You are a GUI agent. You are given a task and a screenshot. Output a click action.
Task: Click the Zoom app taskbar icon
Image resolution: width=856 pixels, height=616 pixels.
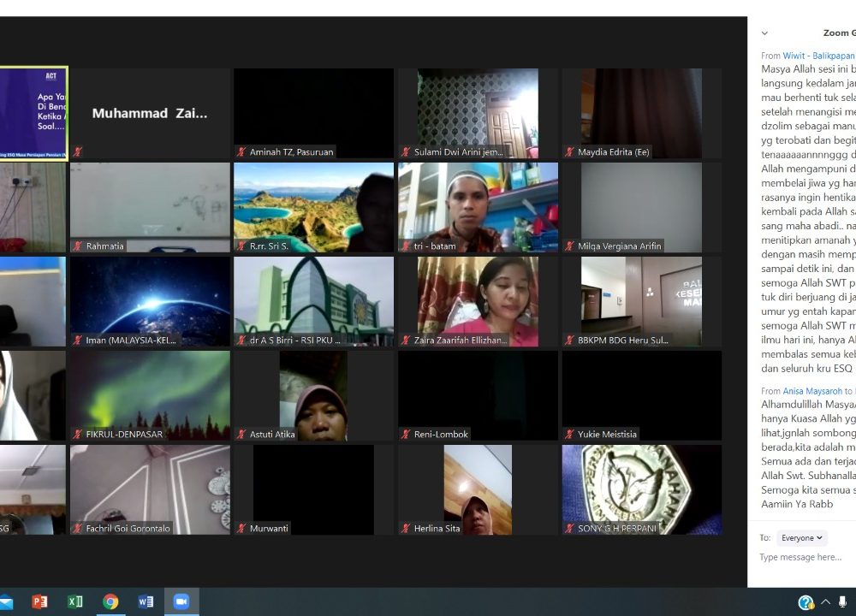181,601
